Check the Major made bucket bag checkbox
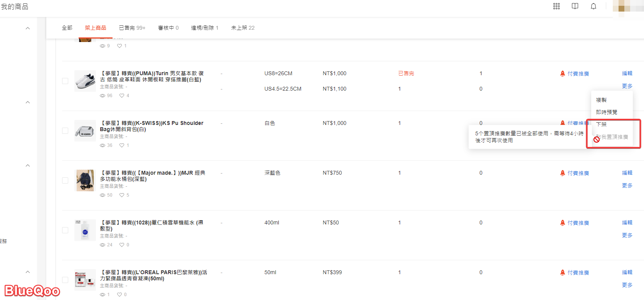The height and width of the screenshot is (300, 644). tap(65, 180)
